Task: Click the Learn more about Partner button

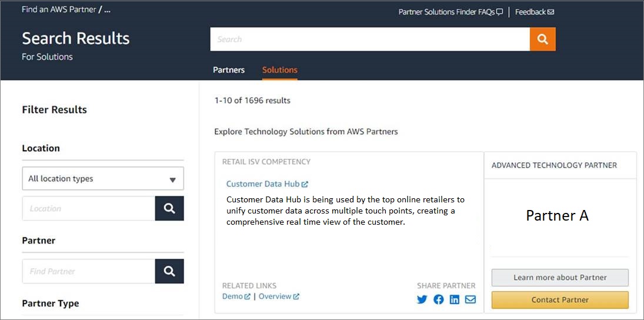Action: pyautogui.click(x=560, y=278)
